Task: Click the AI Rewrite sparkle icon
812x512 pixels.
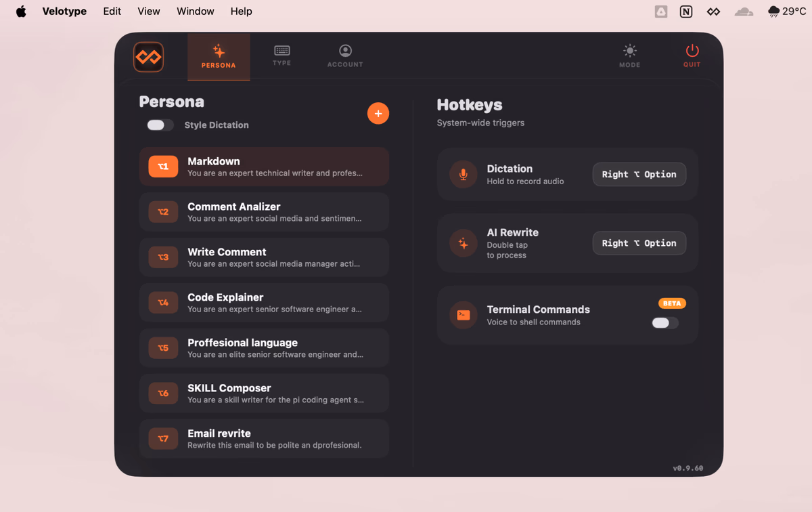Action: (464, 243)
